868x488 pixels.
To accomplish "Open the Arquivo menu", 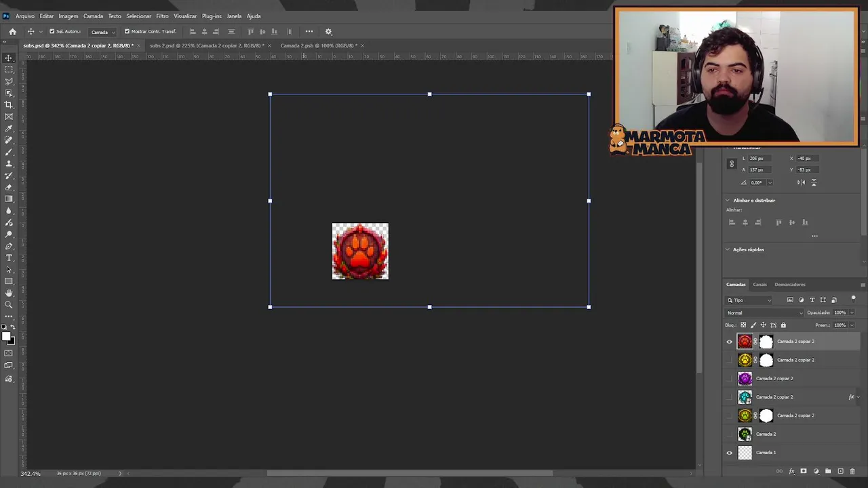I will [25, 16].
